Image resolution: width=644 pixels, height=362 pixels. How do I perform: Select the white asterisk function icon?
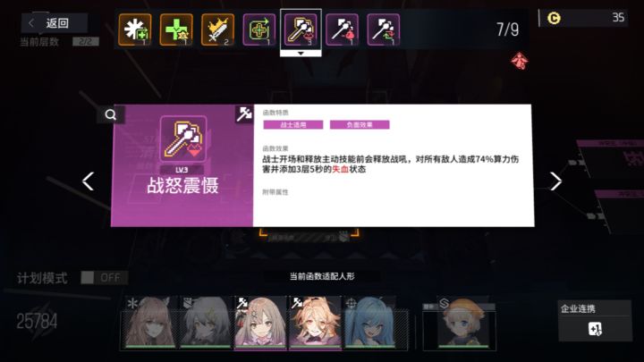click(135, 29)
